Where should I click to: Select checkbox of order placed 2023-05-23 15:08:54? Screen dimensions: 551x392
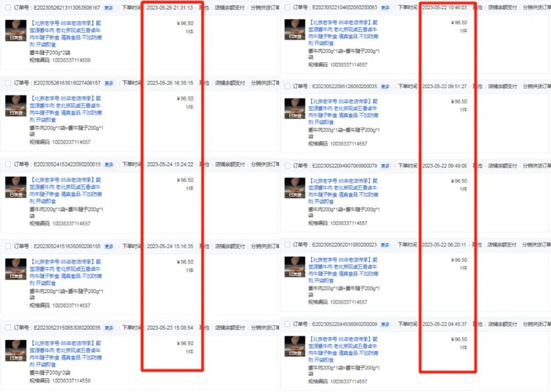click(x=8, y=328)
